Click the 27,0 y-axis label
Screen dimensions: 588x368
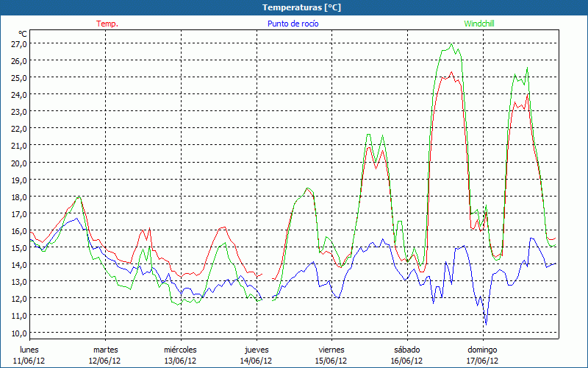[x=19, y=43]
